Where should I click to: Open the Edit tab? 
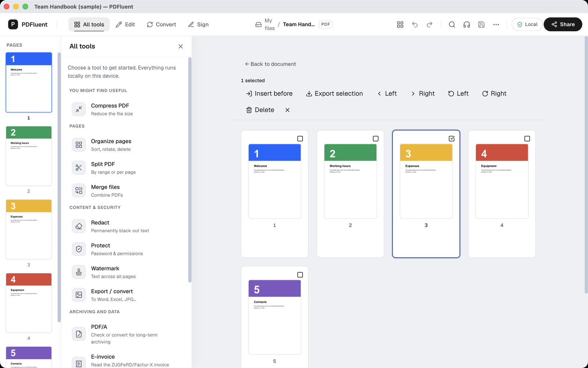(x=125, y=24)
